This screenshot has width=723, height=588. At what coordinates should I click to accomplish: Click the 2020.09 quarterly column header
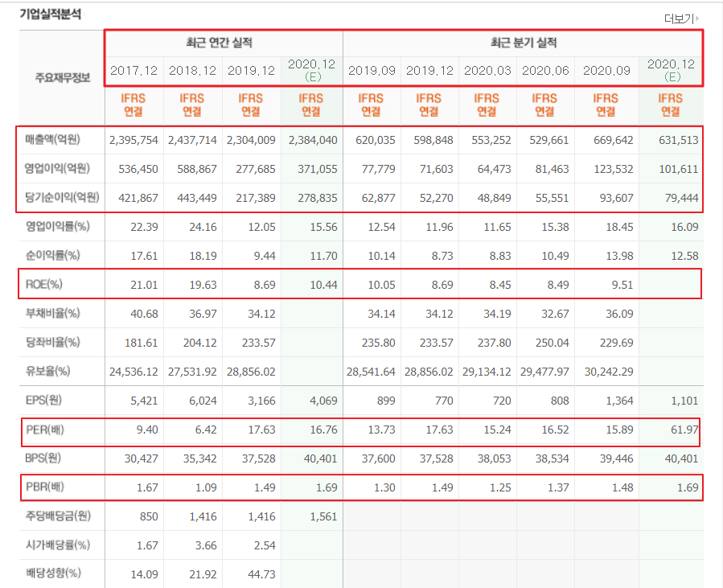point(606,71)
